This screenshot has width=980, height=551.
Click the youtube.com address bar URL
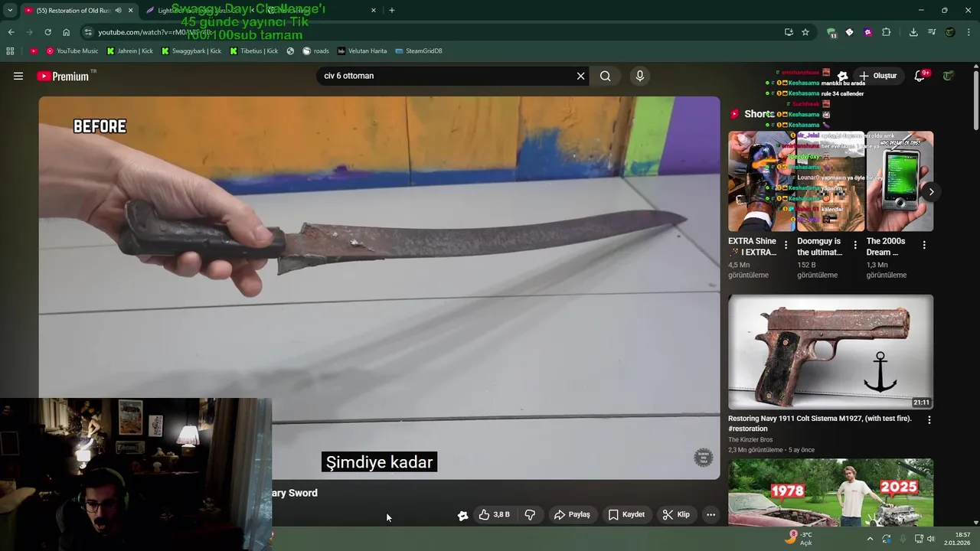tap(153, 32)
